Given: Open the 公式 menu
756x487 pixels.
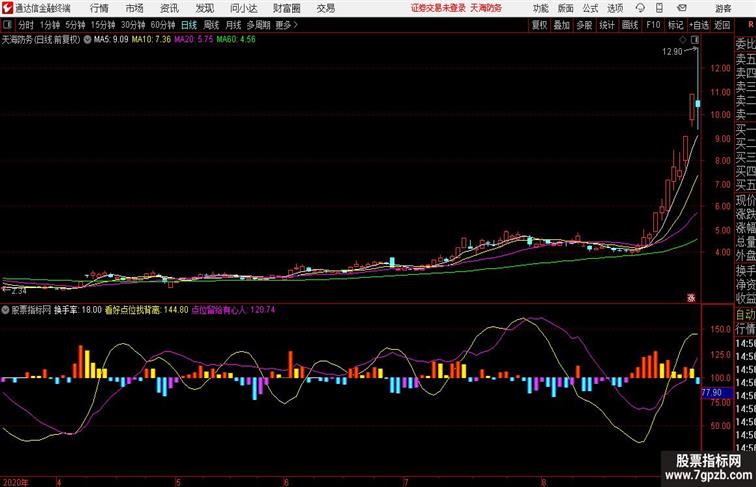Looking at the screenshot, I should (590, 8).
